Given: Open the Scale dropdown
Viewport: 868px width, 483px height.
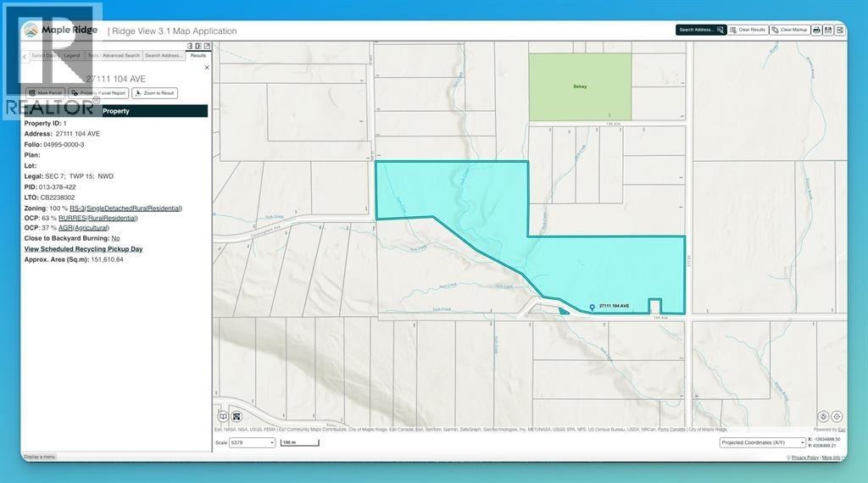Looking at the screenshot, I should (x=252, y=442).
